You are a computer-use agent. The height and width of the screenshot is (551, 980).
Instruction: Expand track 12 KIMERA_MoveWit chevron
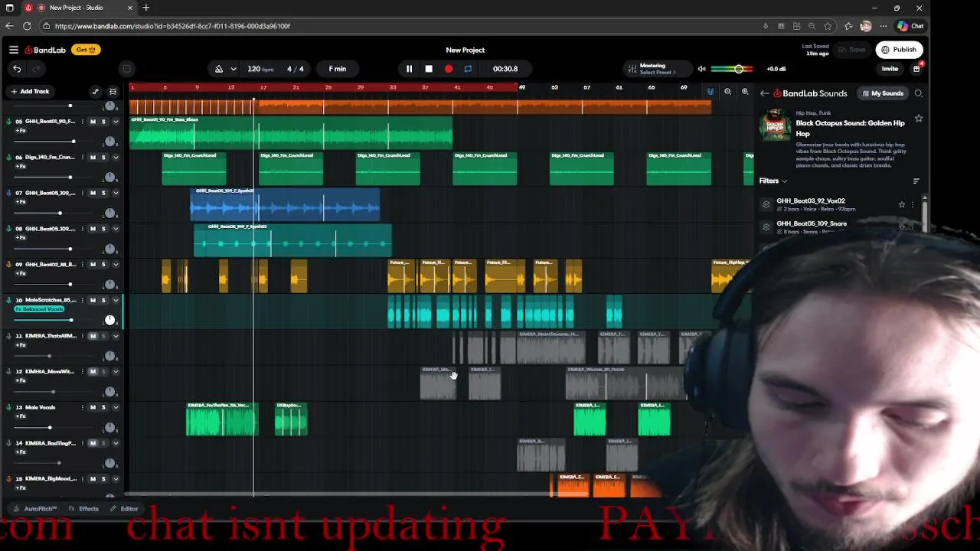click(116, 372)
